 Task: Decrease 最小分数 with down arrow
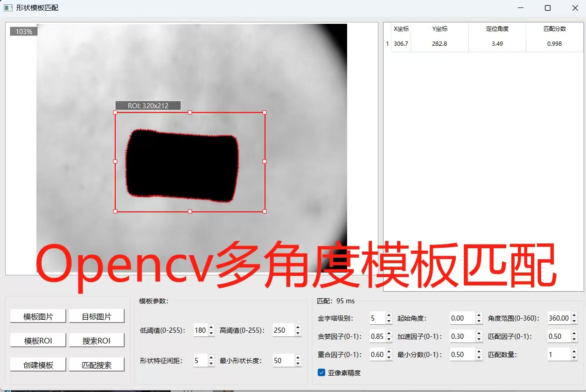coord(479,357)
